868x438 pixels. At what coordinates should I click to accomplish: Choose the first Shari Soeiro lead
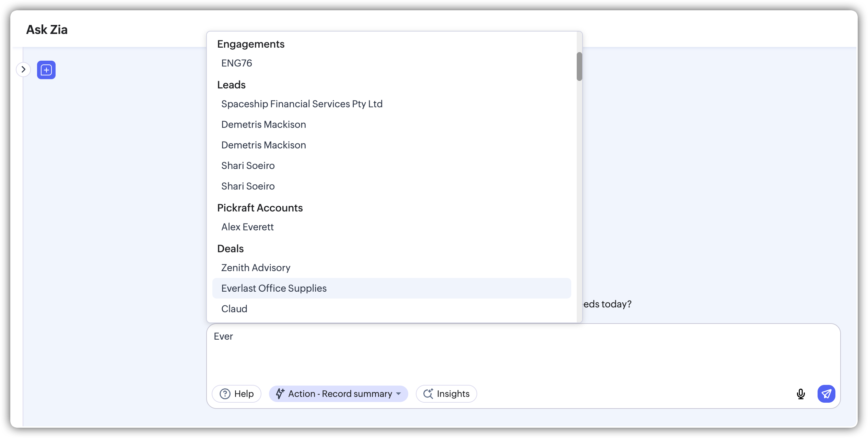click(248, 166)
